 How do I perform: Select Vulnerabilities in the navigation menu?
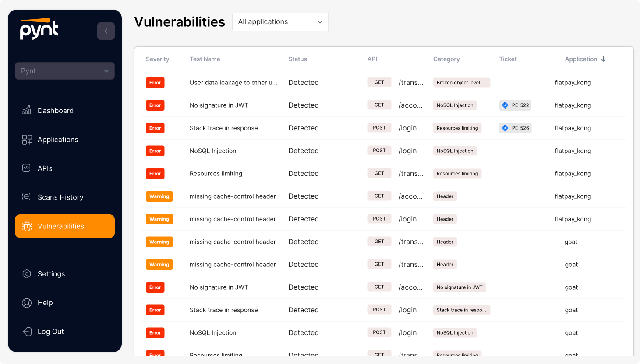[x=64, y=226]
